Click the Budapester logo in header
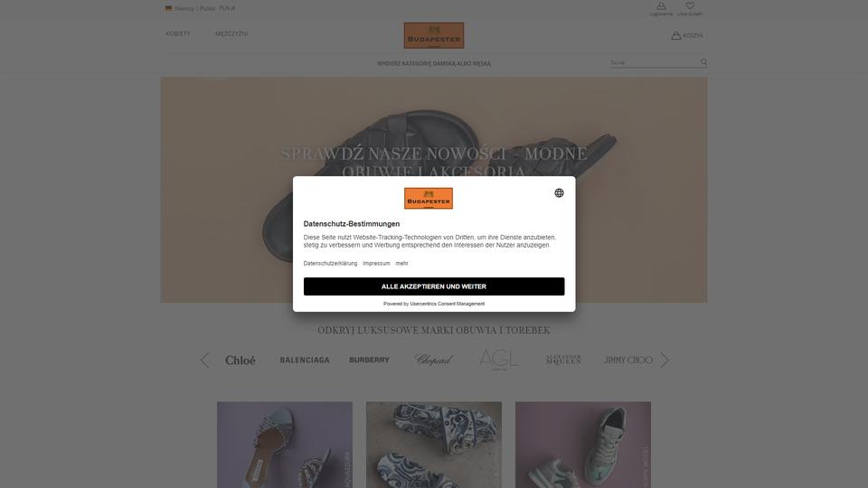868x488 pixels. tap(434, 35)
